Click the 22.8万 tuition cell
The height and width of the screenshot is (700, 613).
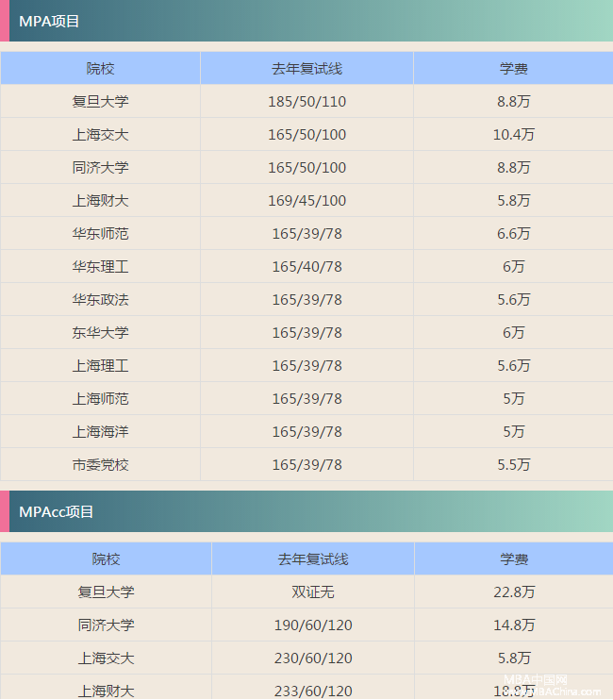tap(514, 592)
